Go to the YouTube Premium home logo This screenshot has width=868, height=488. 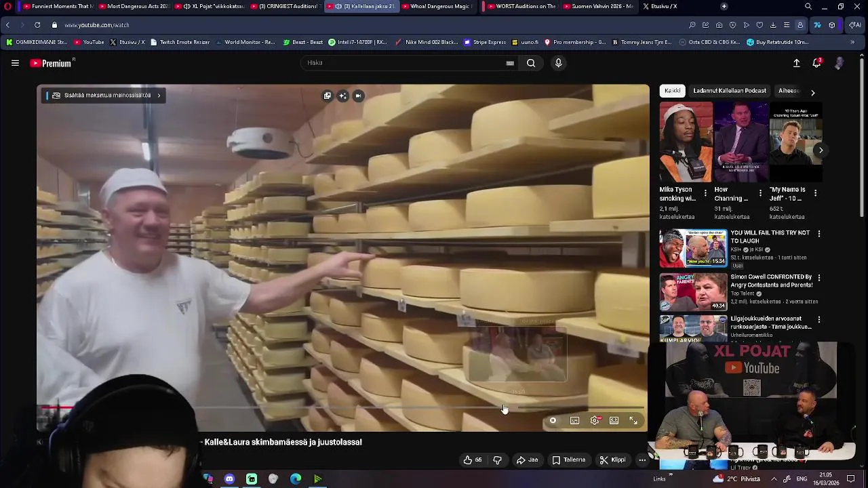click(x=52, y=63)
